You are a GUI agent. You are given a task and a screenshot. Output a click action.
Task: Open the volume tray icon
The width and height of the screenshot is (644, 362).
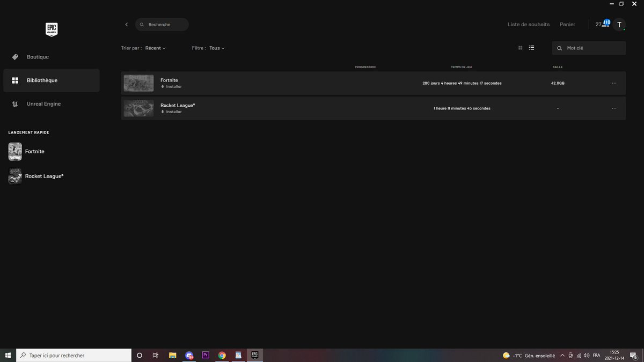point(587,356)
